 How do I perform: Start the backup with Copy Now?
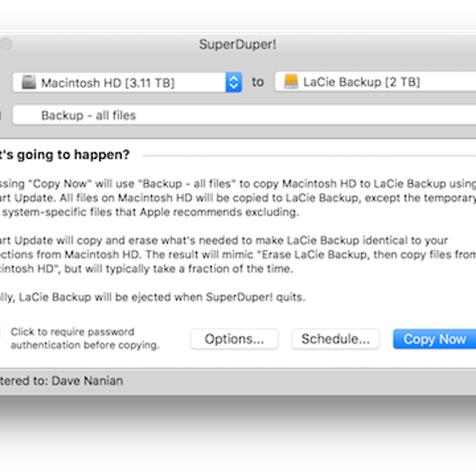[434, 339]
